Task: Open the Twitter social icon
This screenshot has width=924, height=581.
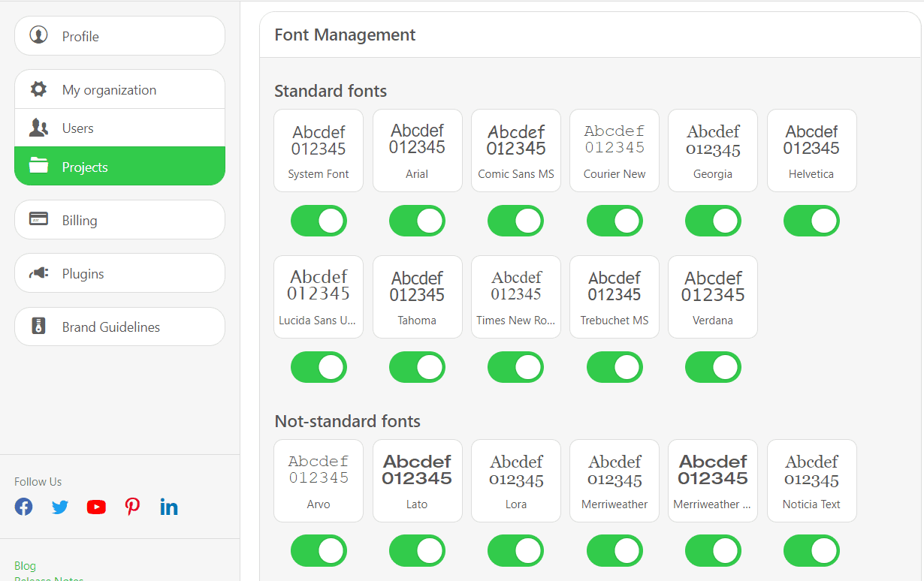Action: tap(60, 507)
